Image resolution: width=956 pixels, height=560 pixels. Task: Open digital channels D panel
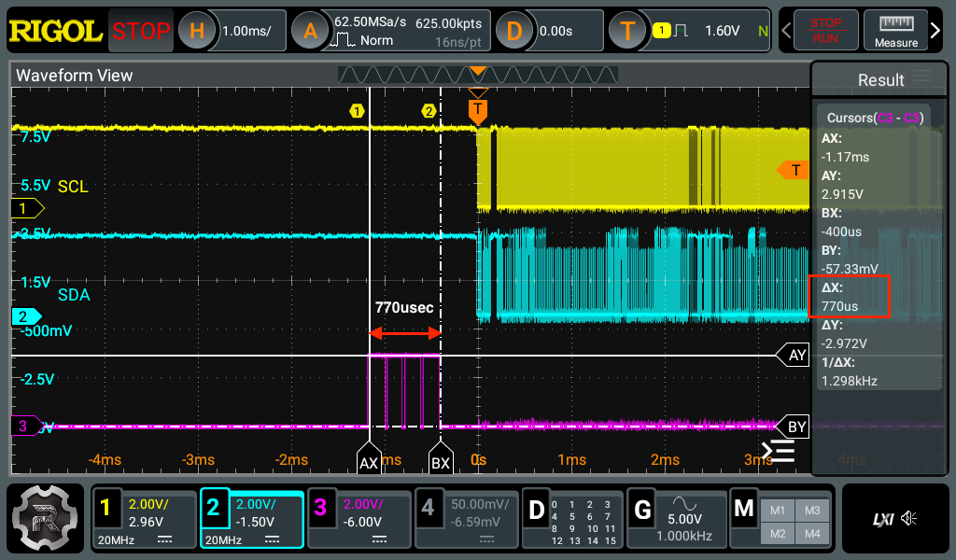pyautogui.click(x=573, y=519)
